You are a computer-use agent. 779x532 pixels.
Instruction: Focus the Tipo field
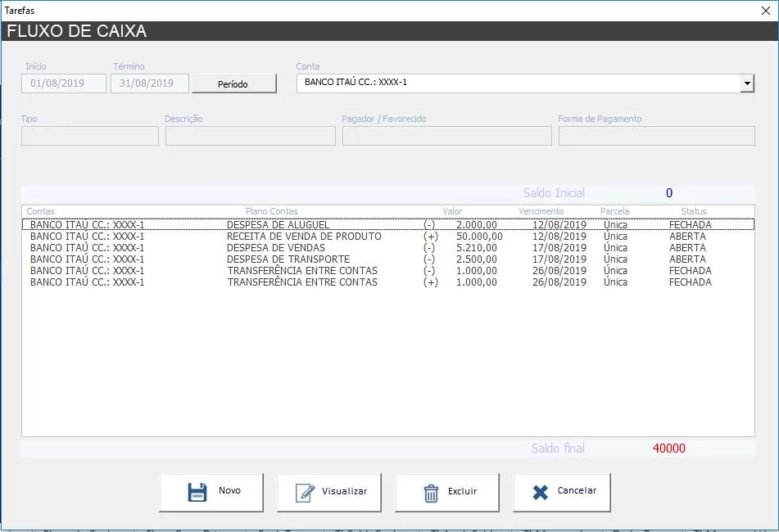pos(89,136)
